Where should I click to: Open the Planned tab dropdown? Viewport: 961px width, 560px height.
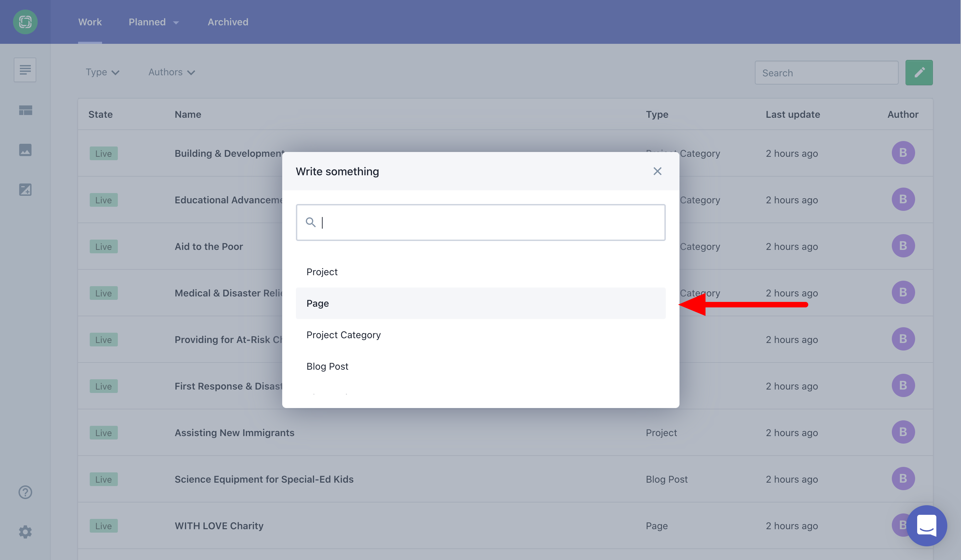coord(154,22)
